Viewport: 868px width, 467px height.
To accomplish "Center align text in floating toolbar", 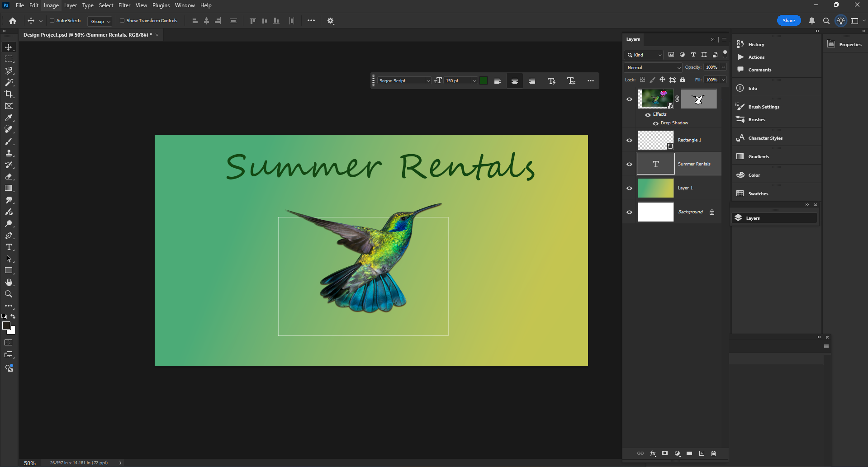I will pos(514,81).
